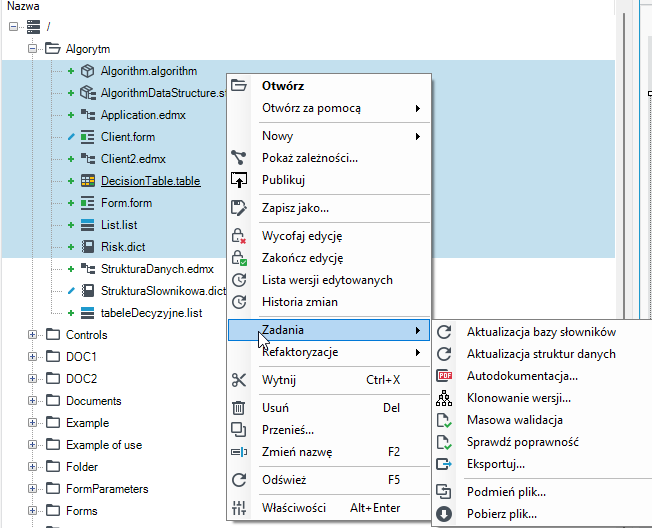Collapse the root / tree node
652x528 pixels.
13,27
